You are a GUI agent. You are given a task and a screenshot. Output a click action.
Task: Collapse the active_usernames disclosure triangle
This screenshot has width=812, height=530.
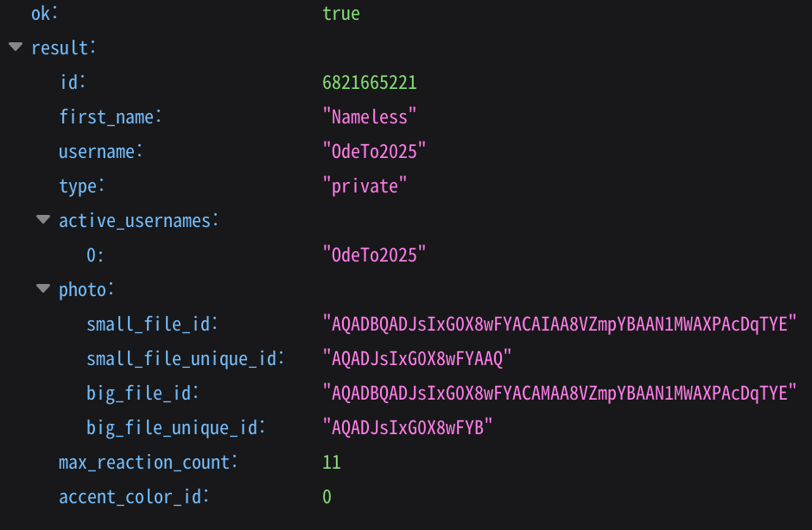click(43, 220)
